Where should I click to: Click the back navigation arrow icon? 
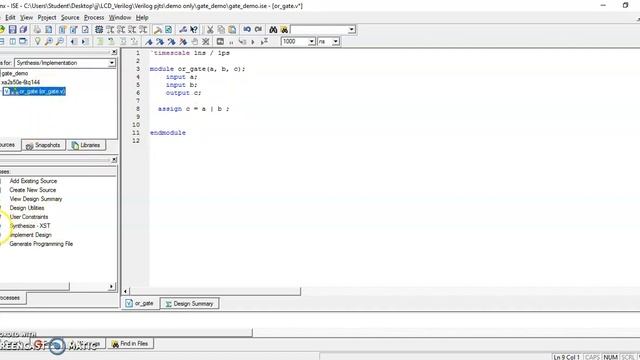point(74,41)
